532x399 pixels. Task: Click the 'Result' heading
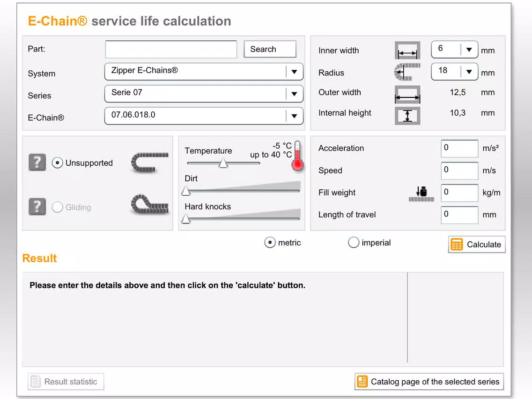click(x=39, y=258)
